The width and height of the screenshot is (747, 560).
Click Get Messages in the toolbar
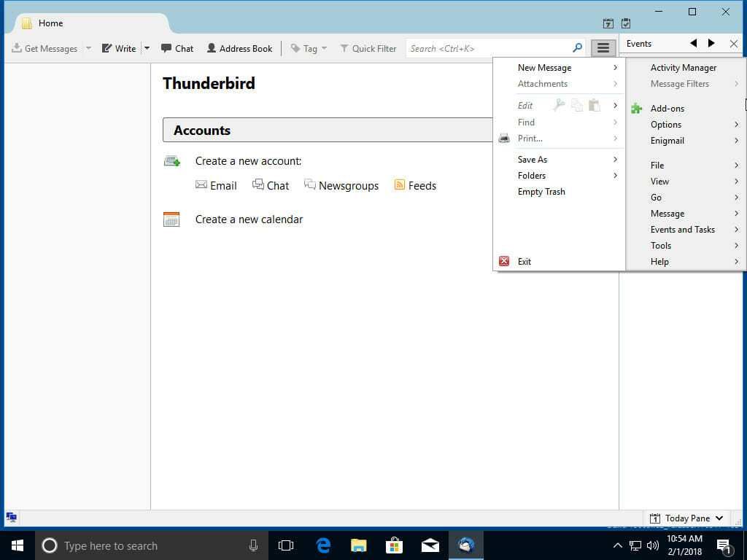click(46, 48)
